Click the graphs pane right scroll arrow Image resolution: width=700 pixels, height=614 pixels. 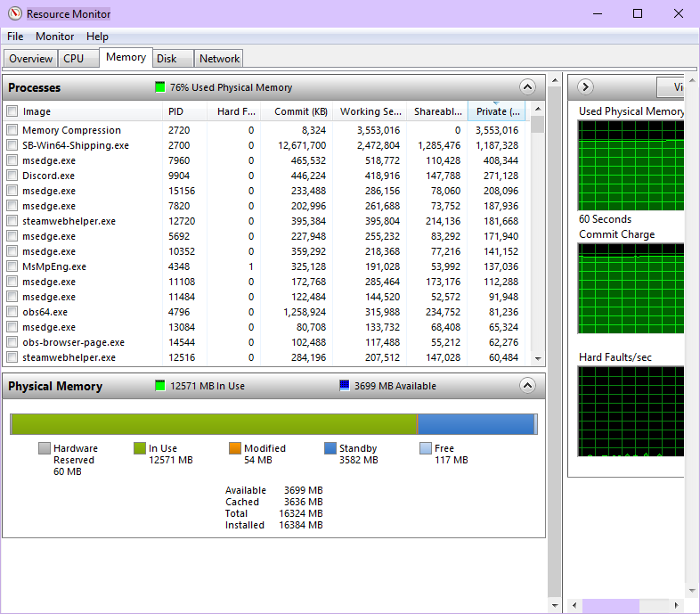pyautogui.click(x=676, y=605)
